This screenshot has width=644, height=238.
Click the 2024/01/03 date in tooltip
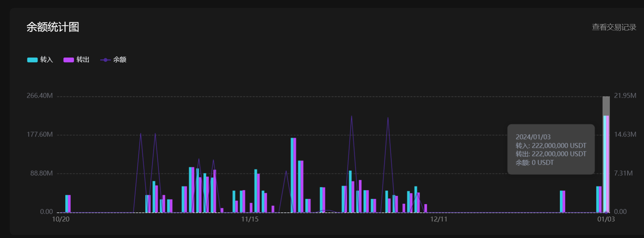[533, 137]
